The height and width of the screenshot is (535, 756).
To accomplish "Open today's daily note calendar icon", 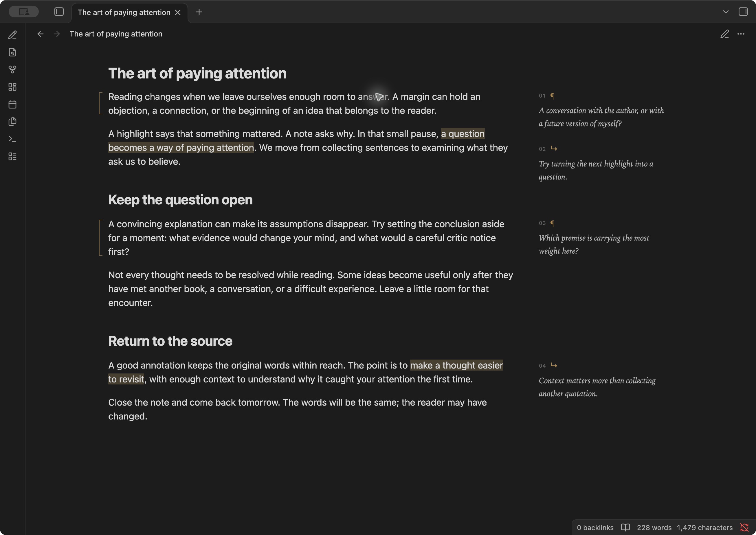I will coord(12,105).
